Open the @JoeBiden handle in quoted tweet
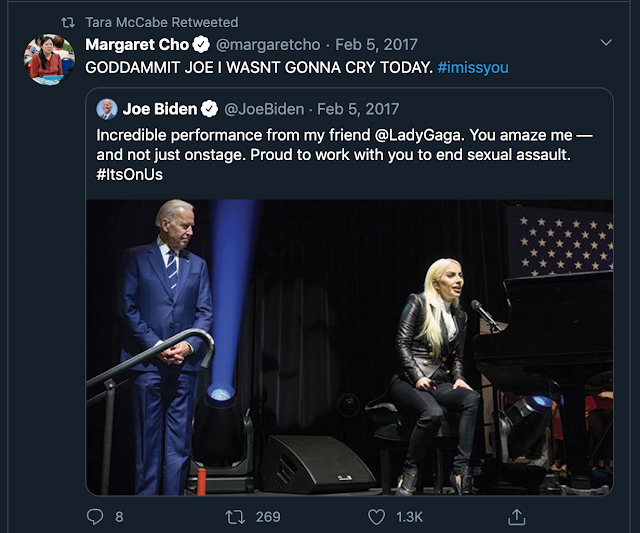Image resolution: width=640 pixels, height=533 pixels. (x=264, y=109)
